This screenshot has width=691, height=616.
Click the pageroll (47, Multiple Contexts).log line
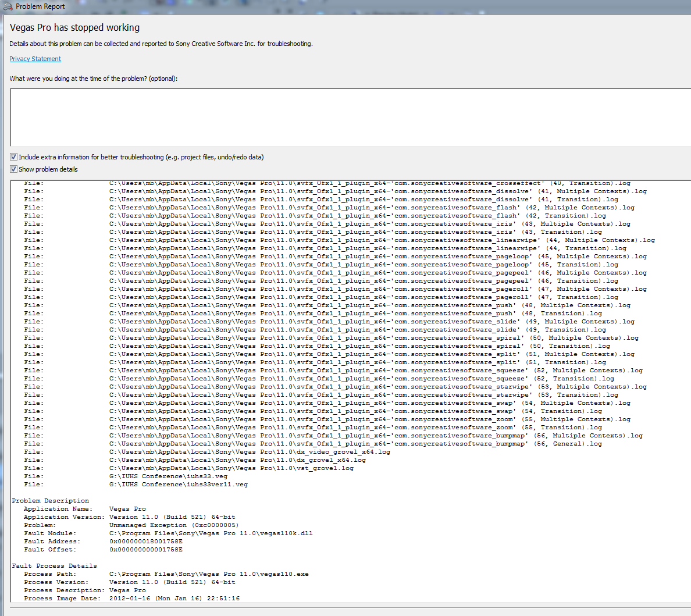click(336, 289)
